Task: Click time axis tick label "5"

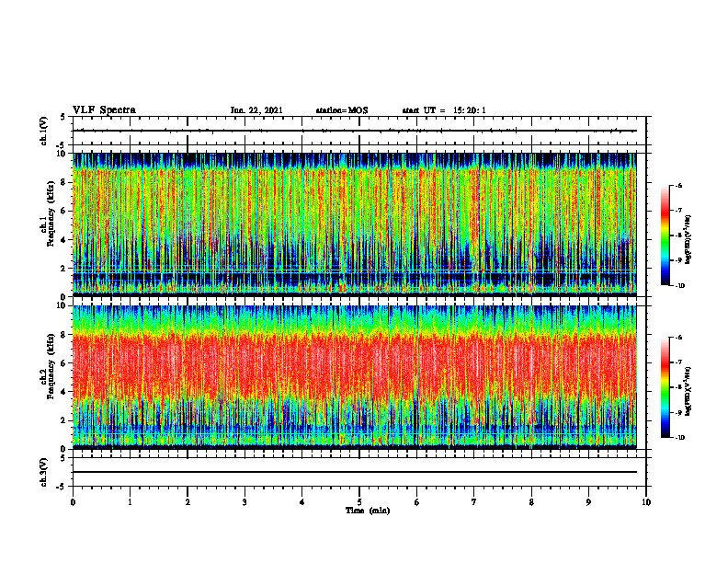Action: [359, 502]
